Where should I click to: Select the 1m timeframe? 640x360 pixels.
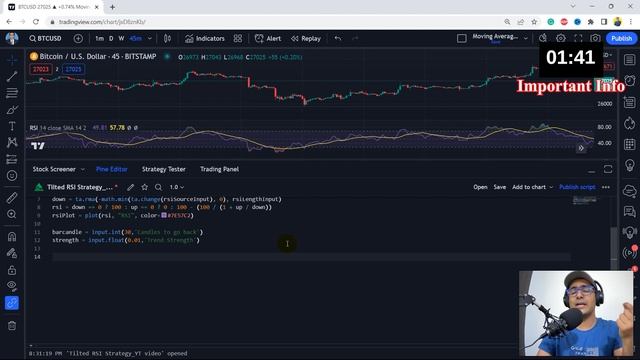coord(100,38)
